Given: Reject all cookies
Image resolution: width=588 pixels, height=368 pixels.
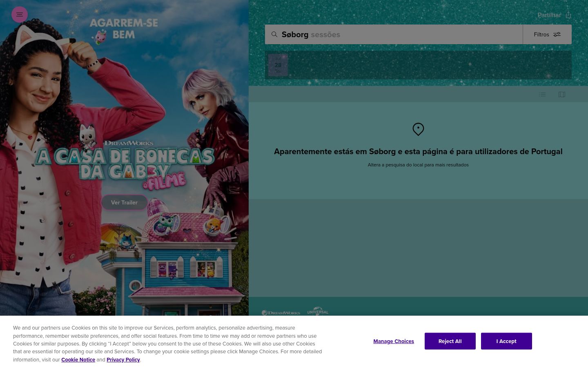Looking at the screenshot, I should [450, 341].
